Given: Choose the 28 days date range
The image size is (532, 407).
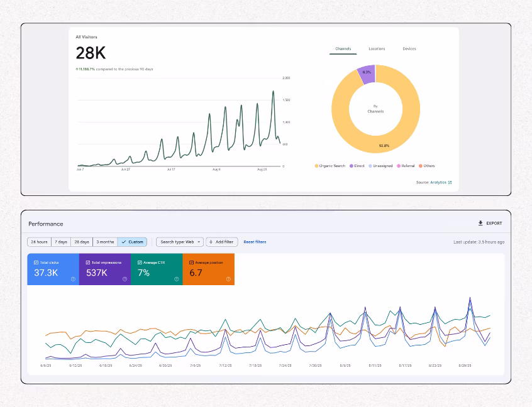Looking at the screenshot, I should click(81, 242).
